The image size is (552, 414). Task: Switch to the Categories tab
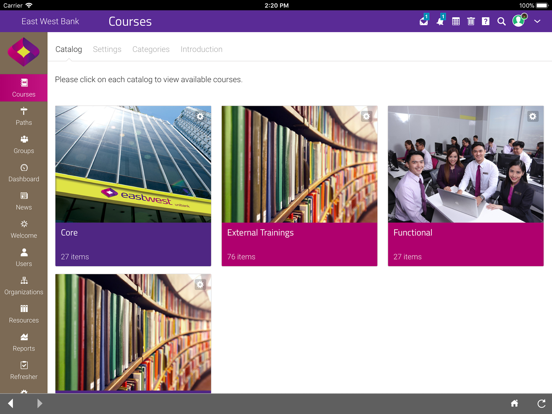pyautogui.click(x=151, y=49)
